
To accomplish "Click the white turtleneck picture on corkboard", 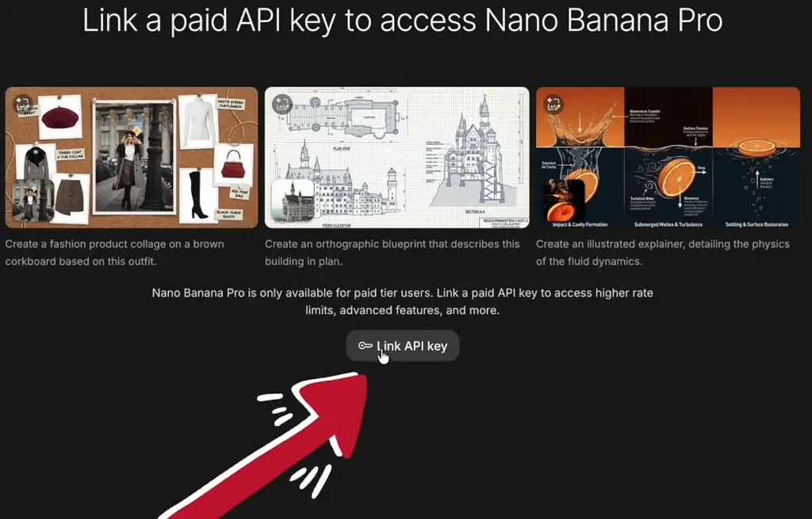I will tap(198, 122).
